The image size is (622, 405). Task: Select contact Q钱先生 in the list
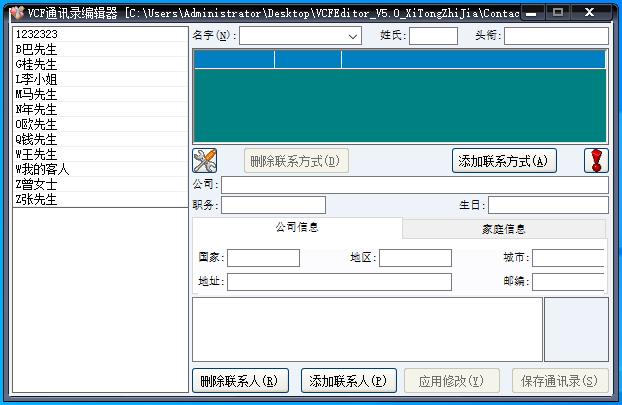100,139
